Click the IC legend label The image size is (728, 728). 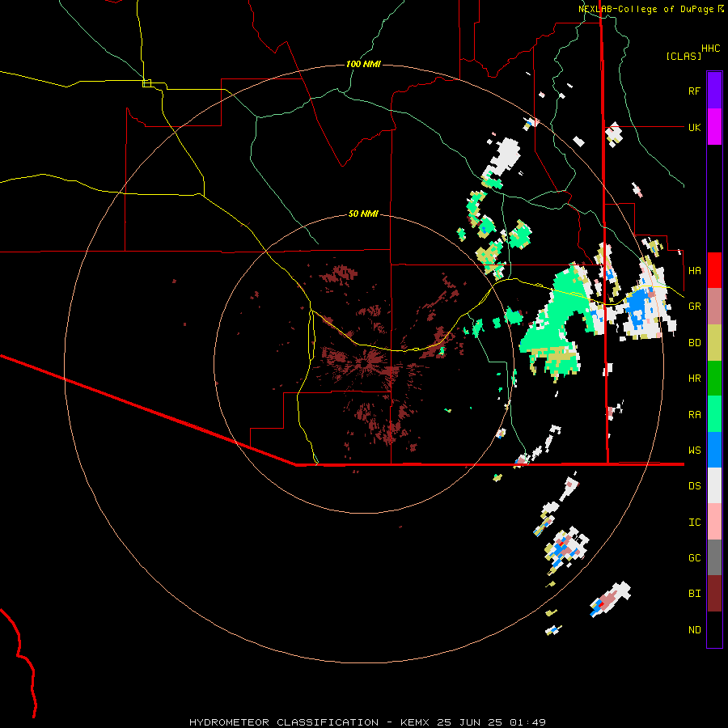(x=694, y=523)
